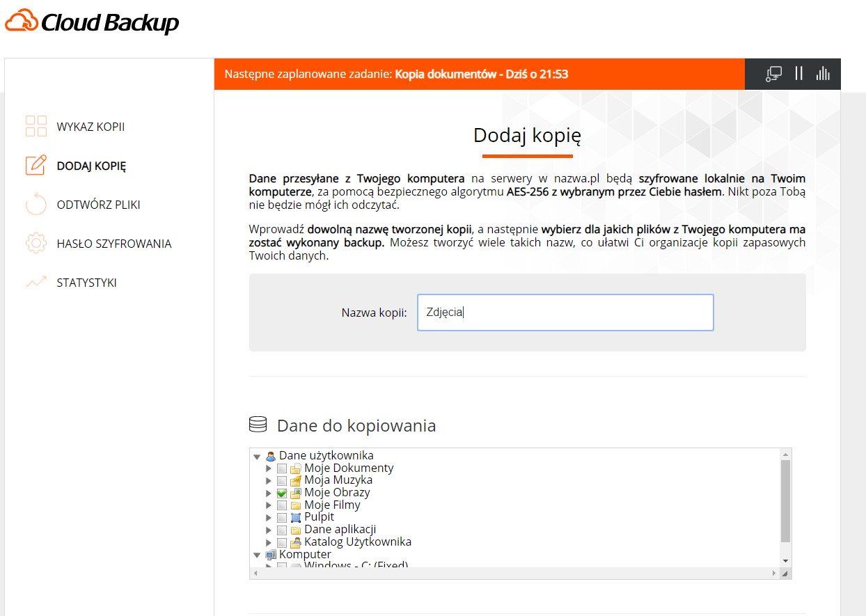Open the Statystyki section
Screen dimensions: 866x616
pyautogui.click(x=86, y=283)
